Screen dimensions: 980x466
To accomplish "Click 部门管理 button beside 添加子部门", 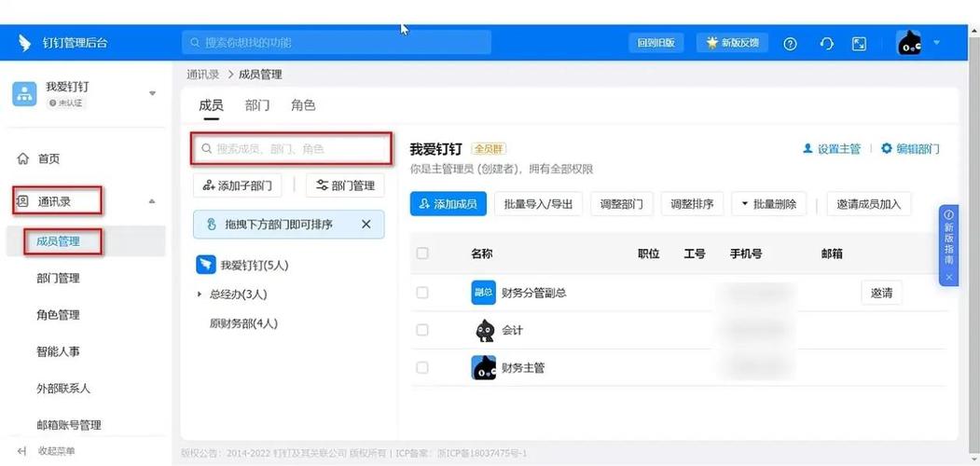I will point(345,185).
